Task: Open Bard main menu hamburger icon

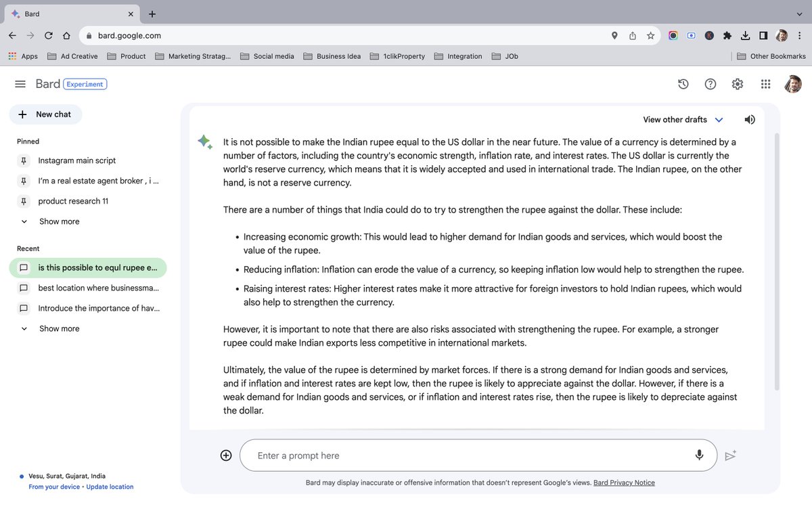Action: [x=20, y=84]
